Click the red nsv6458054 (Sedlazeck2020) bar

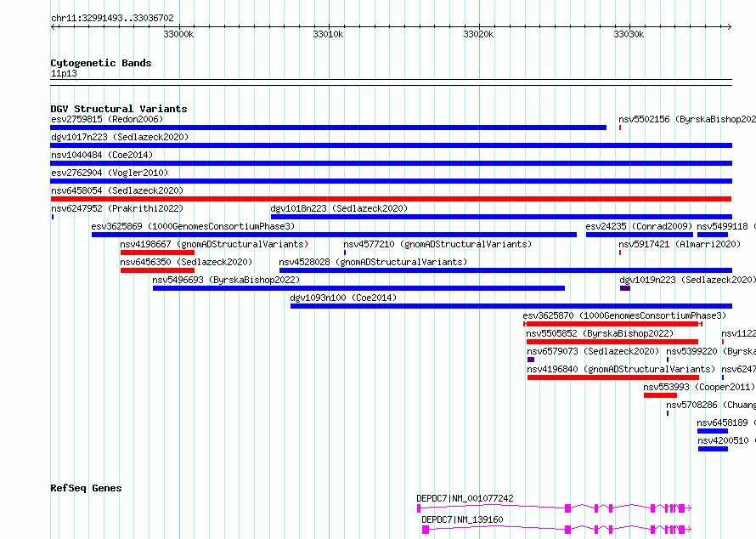pyautogui.click(x=391, y=199)
